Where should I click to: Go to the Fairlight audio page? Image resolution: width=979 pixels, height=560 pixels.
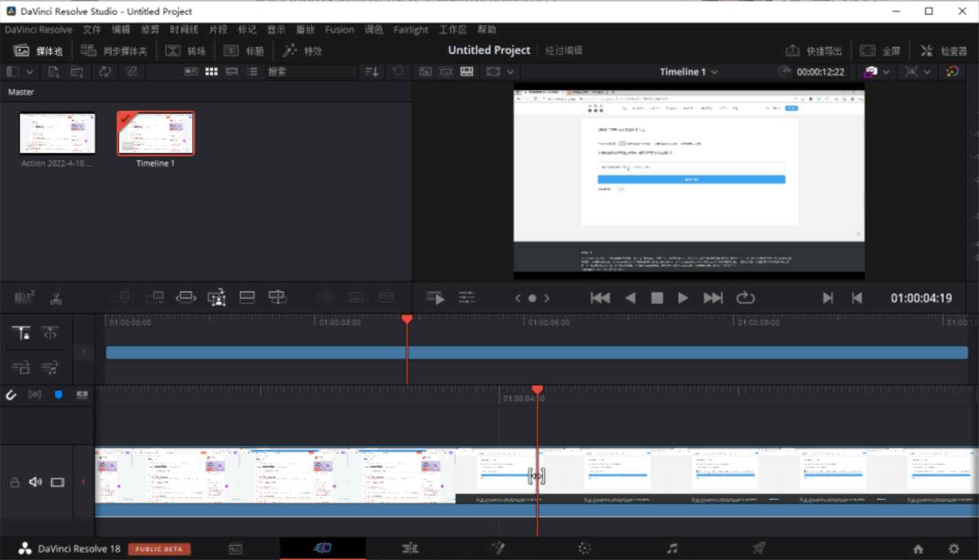(672, 548)
